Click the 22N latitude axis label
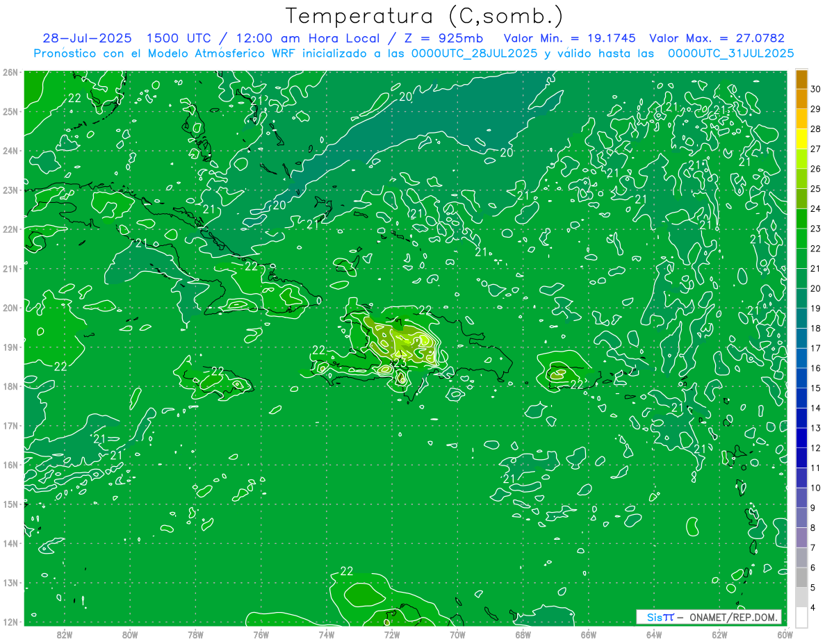Viewport: 834px width, 644px height. pyautogui.click(x=10, y=229)
